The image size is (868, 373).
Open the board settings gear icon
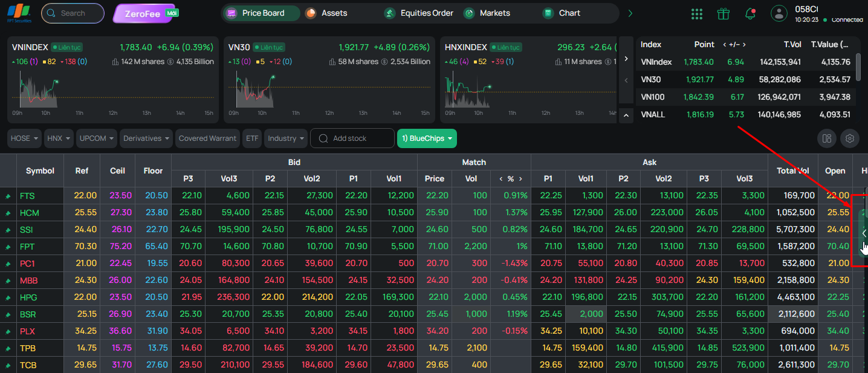tap(850, 138)
